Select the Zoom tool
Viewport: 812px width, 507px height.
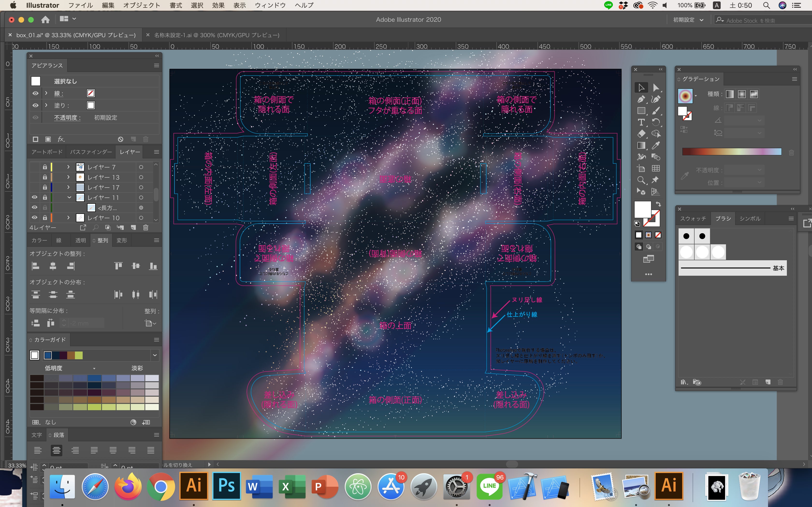click(641, 180)
